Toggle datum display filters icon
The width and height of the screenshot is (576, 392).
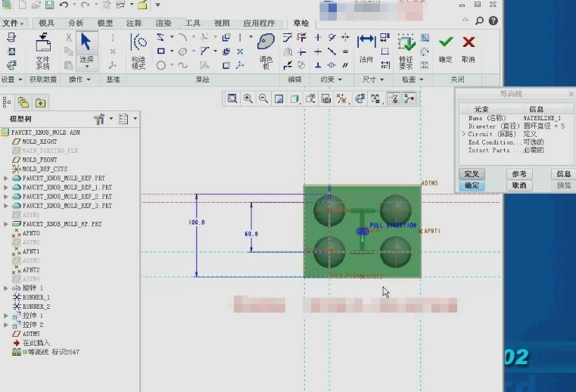click(x=341, y=98)
